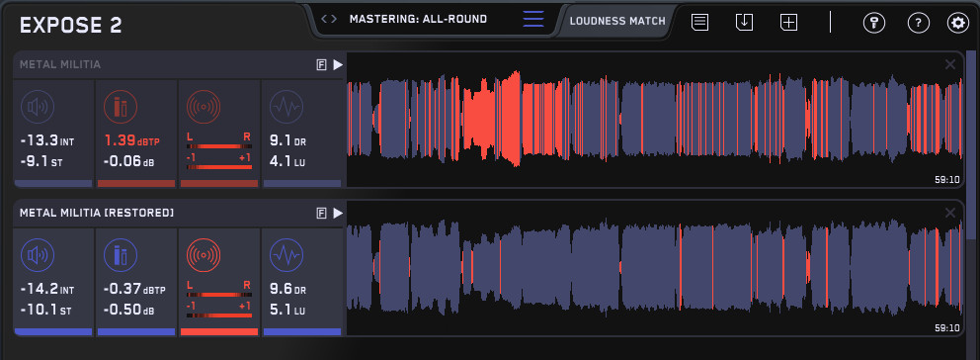Click the -10.1 ST loudness value
980x360 pixels.
click(42, 311)
